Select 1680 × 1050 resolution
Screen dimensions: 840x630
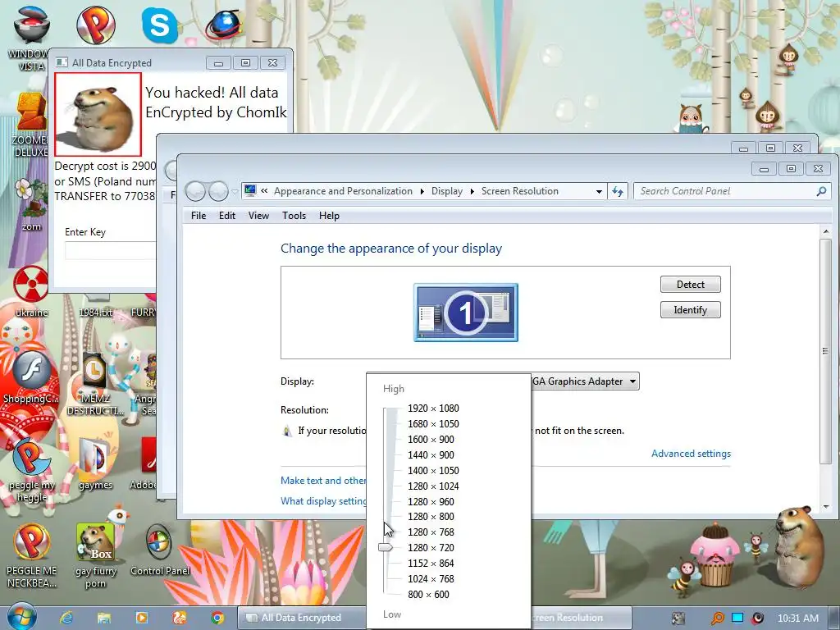(433, 424)
